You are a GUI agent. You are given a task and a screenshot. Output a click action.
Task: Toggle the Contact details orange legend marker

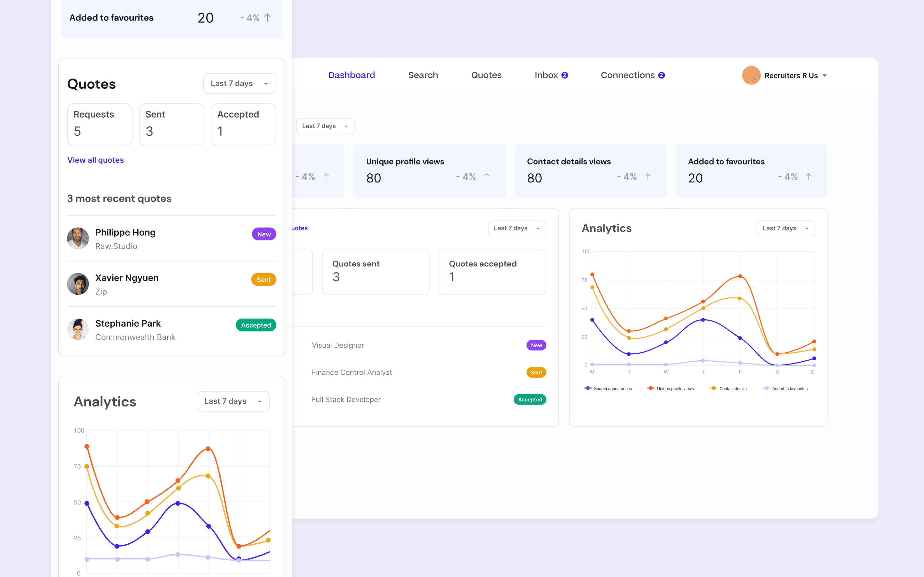coord(713,389)
